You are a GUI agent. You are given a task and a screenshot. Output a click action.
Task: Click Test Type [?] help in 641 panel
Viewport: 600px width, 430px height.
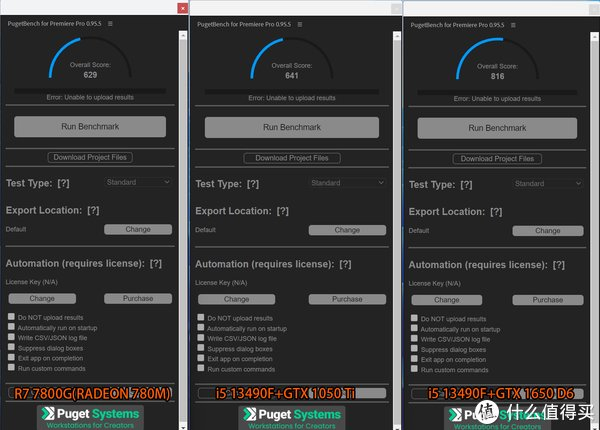pos(253,184)
